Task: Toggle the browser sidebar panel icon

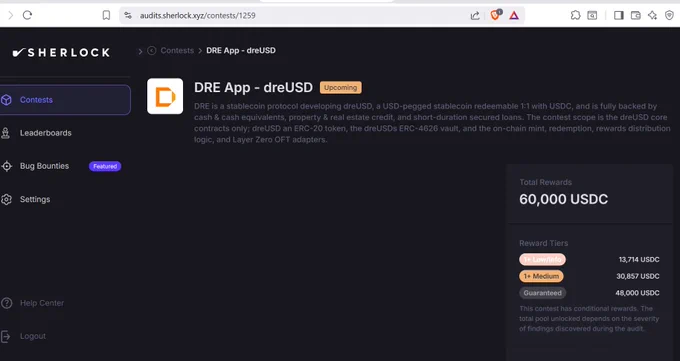Action: 619,16
